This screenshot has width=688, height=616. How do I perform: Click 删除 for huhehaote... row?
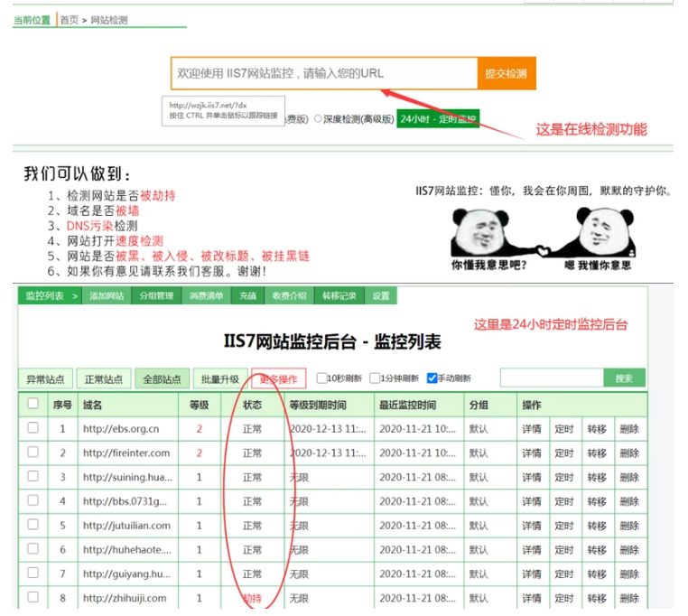tap(629, 550)
